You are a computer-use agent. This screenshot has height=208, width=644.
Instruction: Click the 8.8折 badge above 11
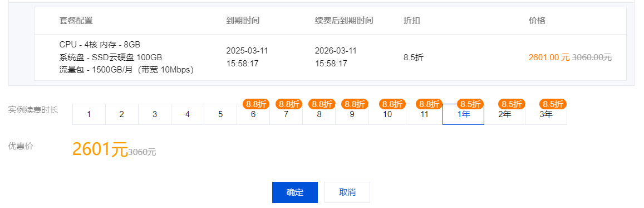tap(430, 104)
